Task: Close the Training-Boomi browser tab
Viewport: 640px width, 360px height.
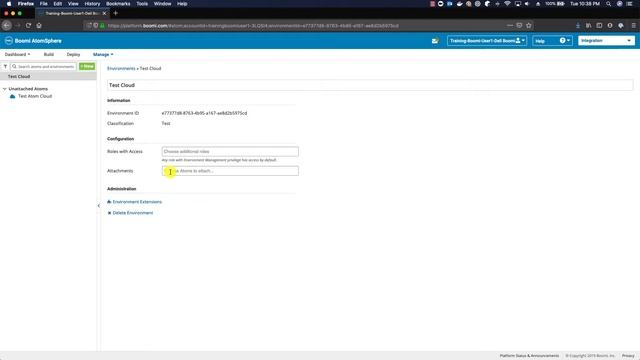Action: 104,13
